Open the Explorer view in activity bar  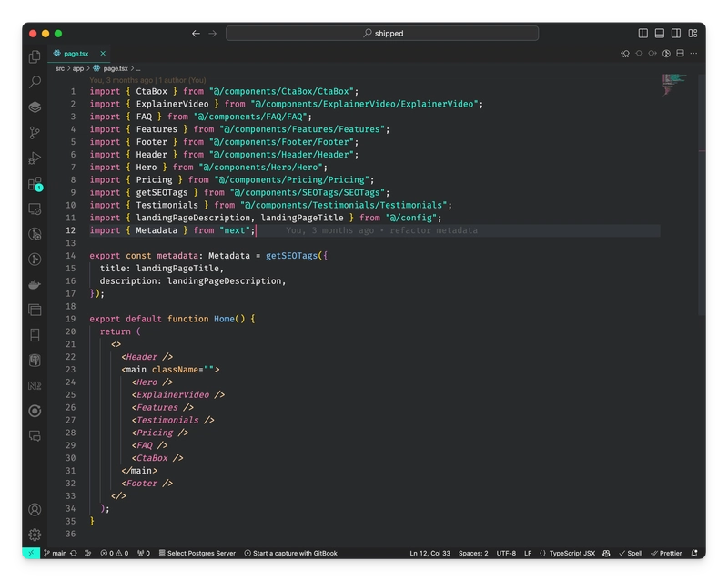pos(35,56)
